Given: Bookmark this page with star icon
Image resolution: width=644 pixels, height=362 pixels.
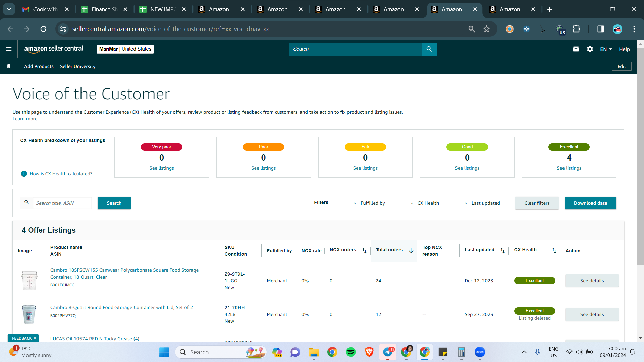Looking at the screenshot, I should tap(486, 29).
